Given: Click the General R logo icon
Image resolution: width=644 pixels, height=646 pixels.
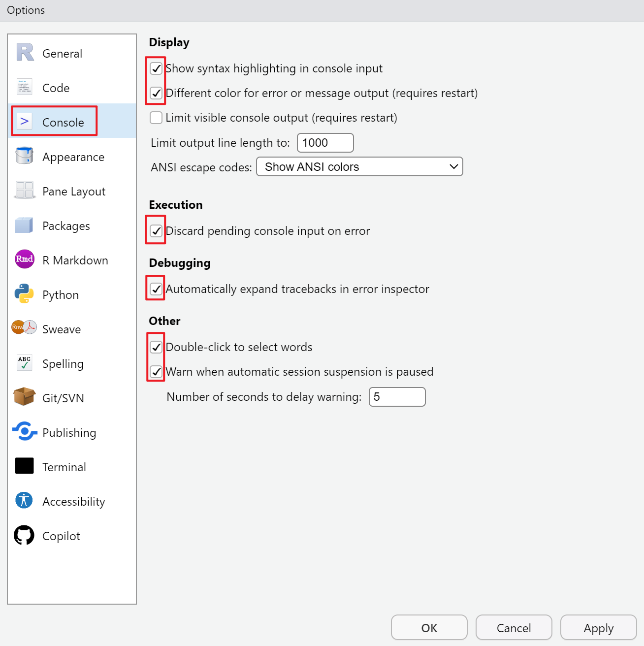Looking at the screenshot, I should [x=25, y=52].
